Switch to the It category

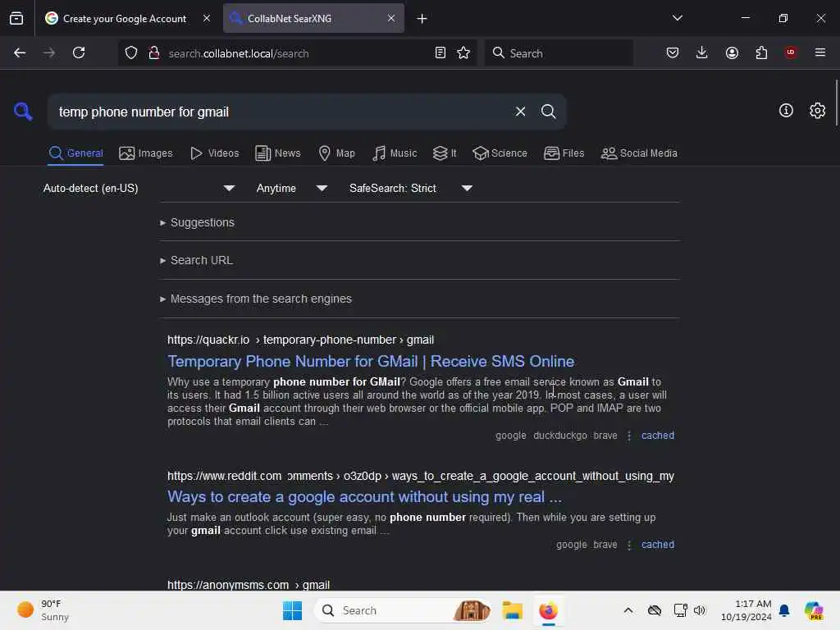[x=445, y=153]
